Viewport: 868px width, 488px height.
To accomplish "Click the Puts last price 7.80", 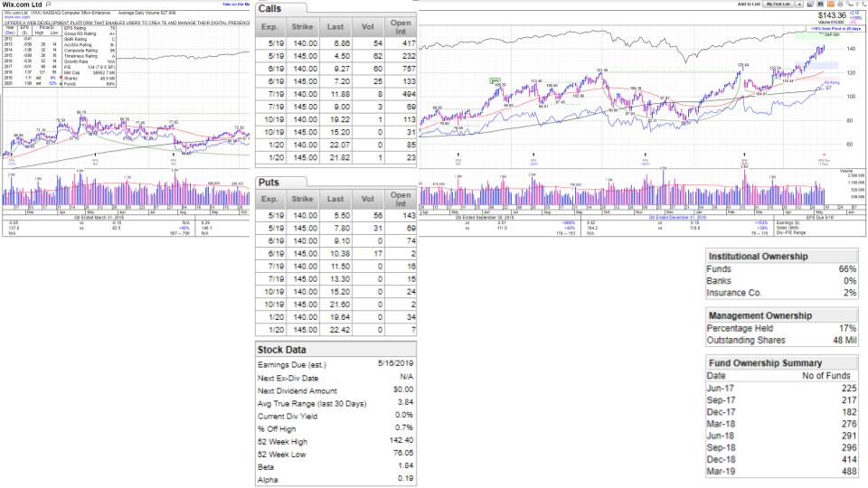I will [x=342, y=229].
